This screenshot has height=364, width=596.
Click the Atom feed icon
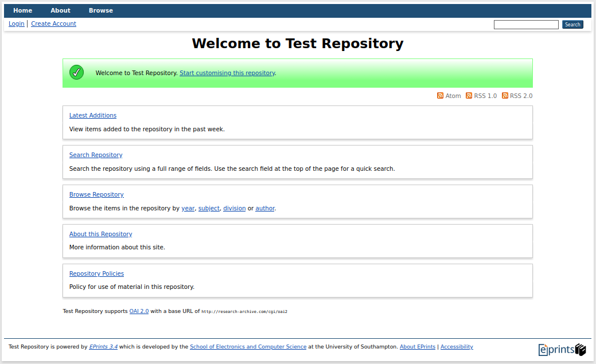tap(440, 95)
